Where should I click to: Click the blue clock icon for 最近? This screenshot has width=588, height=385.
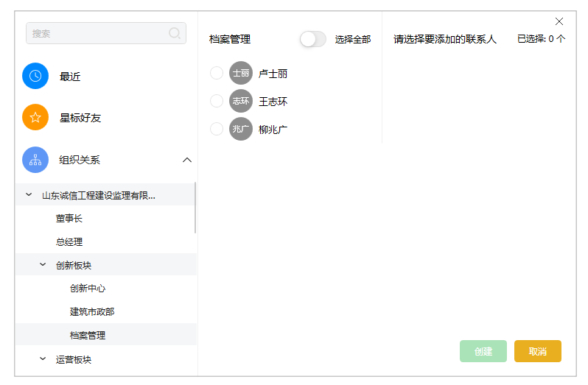click(35, 76)
